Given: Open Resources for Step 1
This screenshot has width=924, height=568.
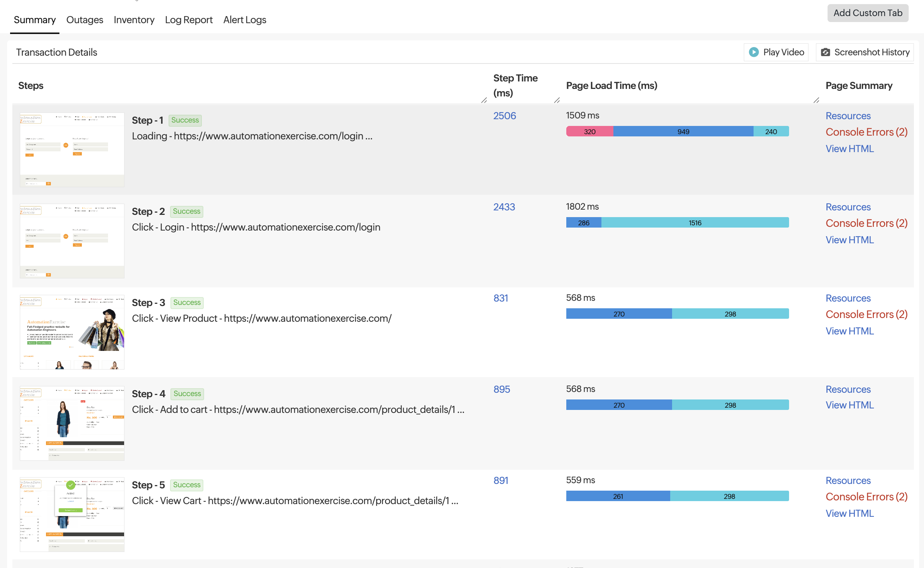Looking at the screenshot, I should coord(848,116).
